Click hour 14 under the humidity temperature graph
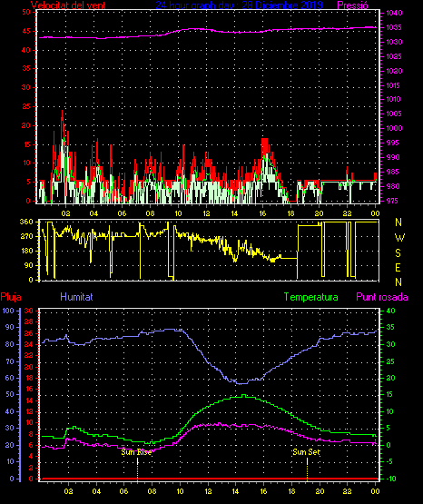This screenshot has height=504, width=423. pyautogui.click(x=235, y=491)
